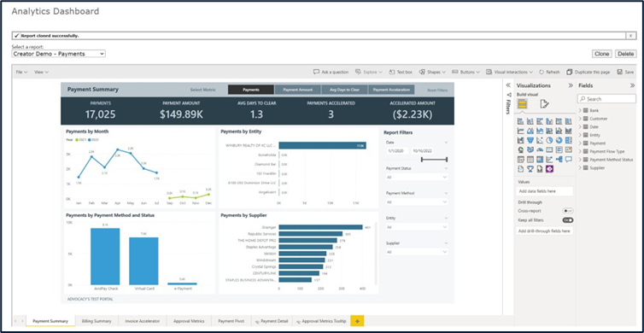Switch to the Payment Detail tab
644x333 pixels.
(x=272, y=321)
